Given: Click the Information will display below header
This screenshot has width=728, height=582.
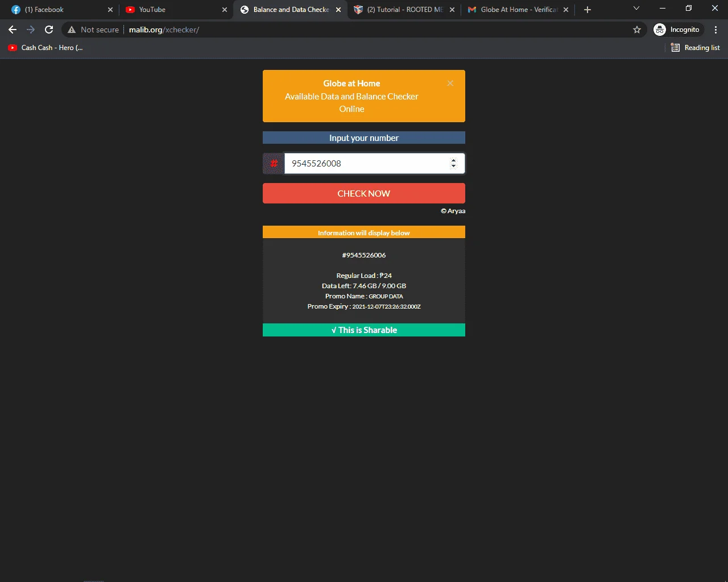Looking at the screenshot, I should click(x=364, y=232).
